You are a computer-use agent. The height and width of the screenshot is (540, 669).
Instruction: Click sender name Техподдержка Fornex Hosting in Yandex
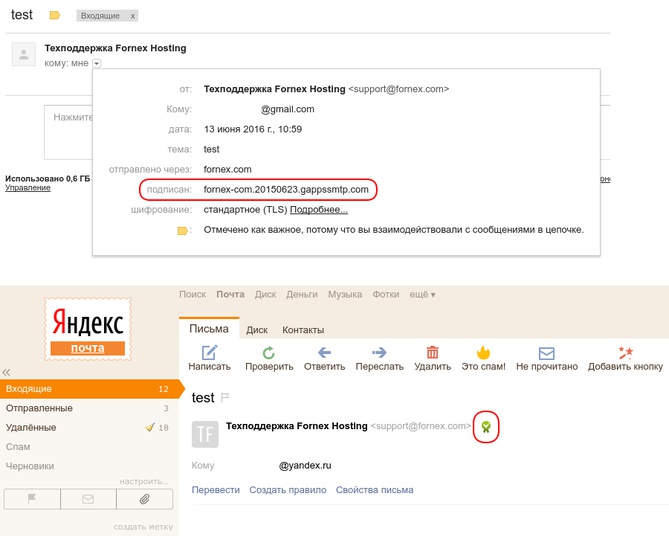(x=297, y=426)
